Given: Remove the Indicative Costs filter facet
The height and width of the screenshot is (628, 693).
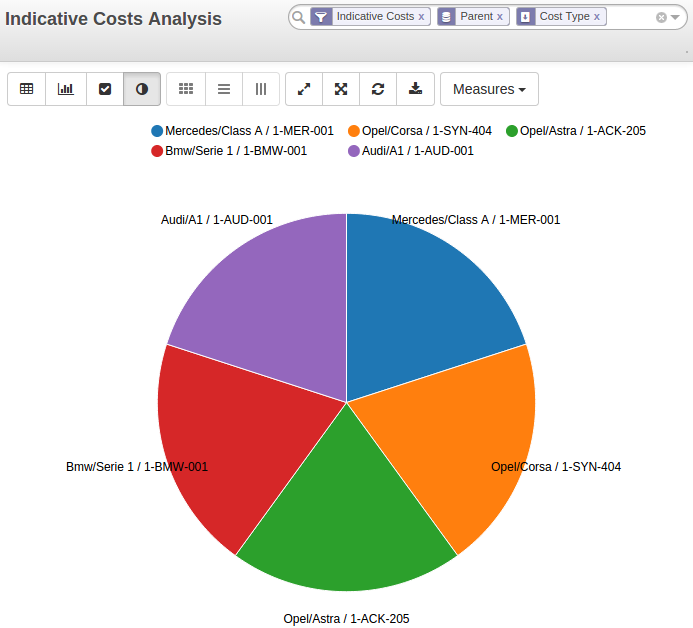Looking at the screenshot, I should (421, 17).
